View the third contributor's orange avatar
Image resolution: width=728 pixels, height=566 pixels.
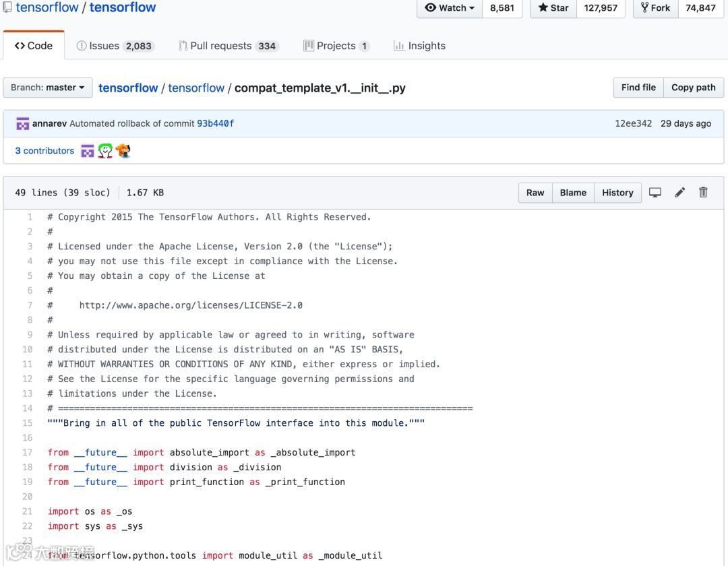(123, 151)
